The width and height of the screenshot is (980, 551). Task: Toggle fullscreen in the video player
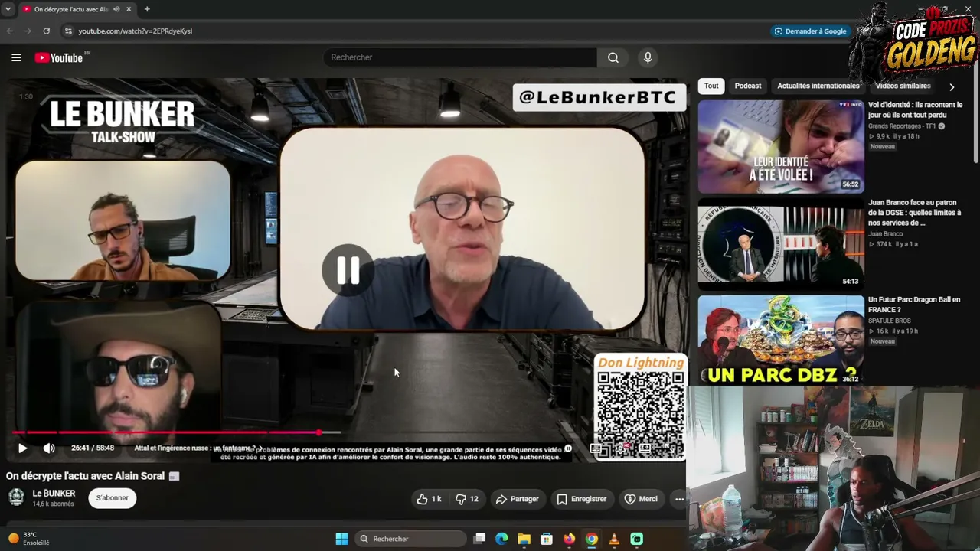pyautogui.click(x=670, y=448)
